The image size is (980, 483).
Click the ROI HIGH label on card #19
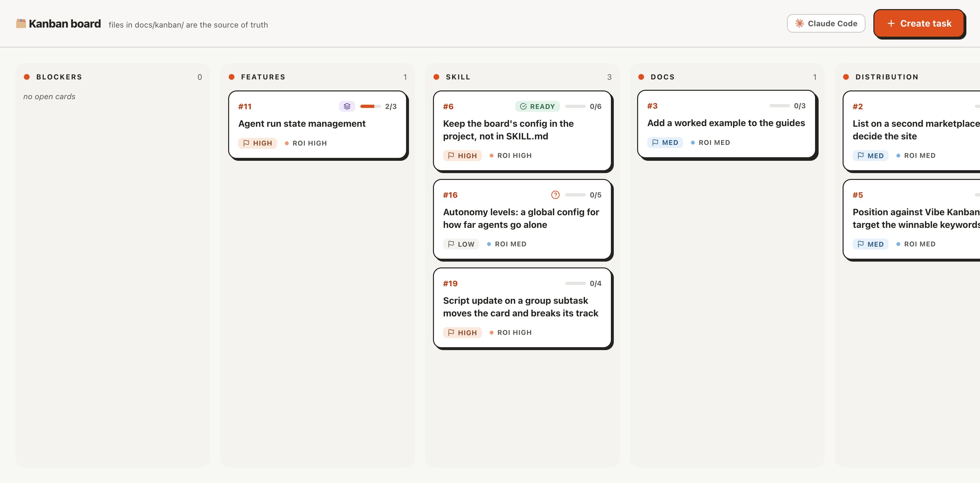510,333
